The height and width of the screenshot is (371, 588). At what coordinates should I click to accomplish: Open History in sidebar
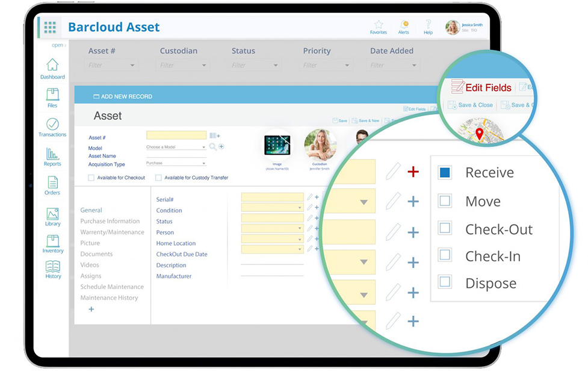[x=53, y=270]
